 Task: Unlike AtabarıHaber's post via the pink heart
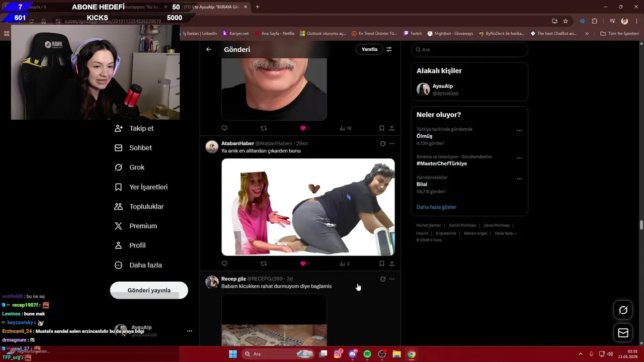(303, 263)
